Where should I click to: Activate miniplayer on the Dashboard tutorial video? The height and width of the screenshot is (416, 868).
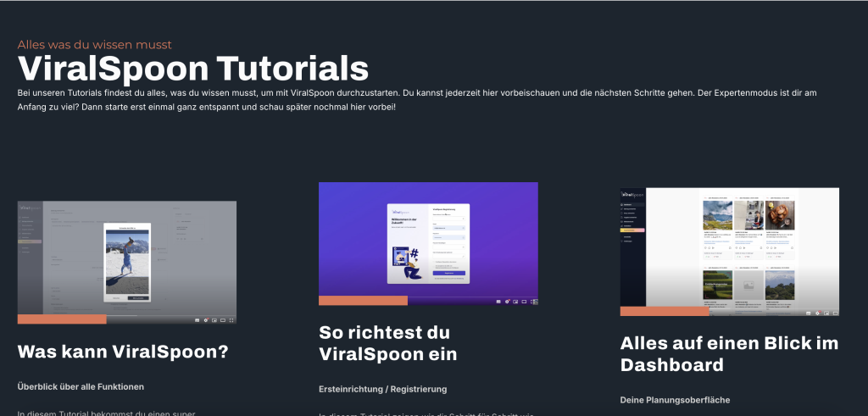(826, 313)
